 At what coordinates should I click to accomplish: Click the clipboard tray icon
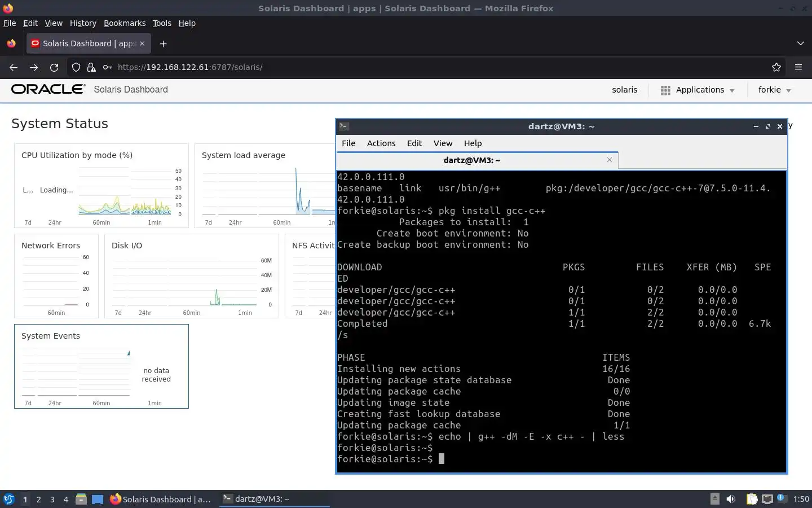(752, 499)
